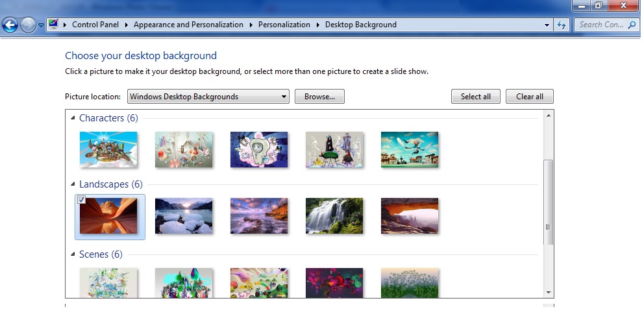The width and height of the screenshot is (644, 331).
Task: Select the pale watercolor splash Scenes wallpaper
Action: coord(108,283)
